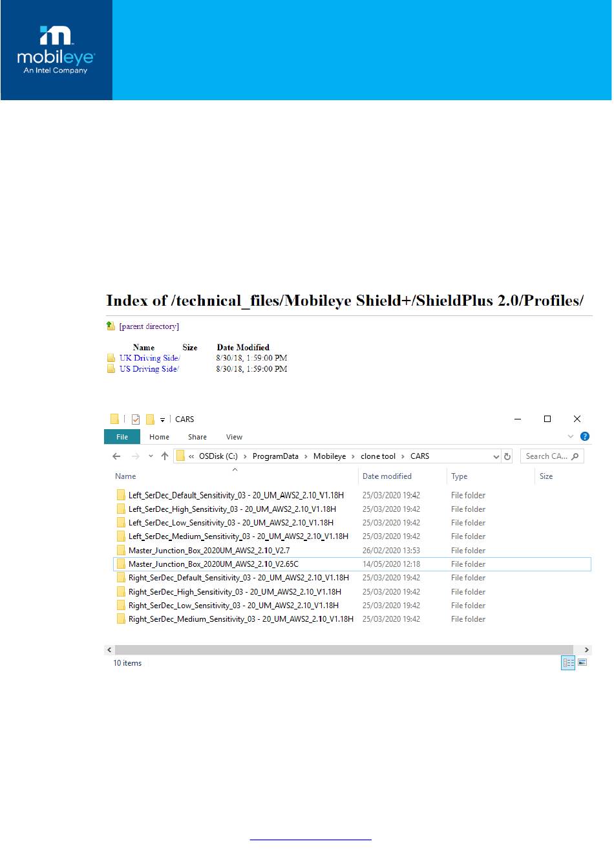614x868 pixels.
Task: Switch to Details view icon
Action: pyautogui.click(x=568, y=663)
